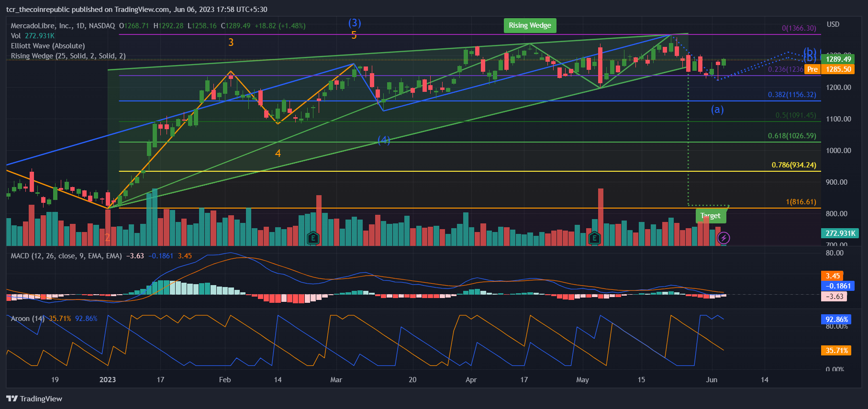The height and width of the screenshot is (409, 868).
Task: Click the blue '(b)' wave label
Action: [810, 53]
